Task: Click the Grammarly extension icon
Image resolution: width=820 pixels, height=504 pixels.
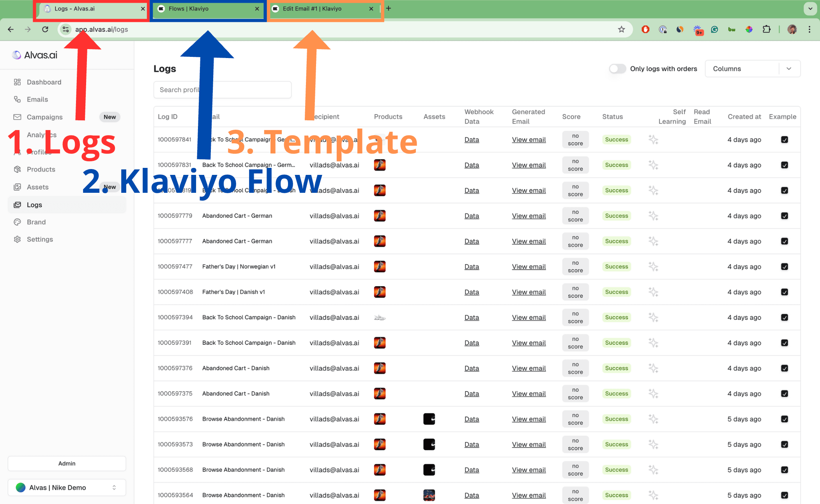Action: pyautogui.click(x=714, y=29)
